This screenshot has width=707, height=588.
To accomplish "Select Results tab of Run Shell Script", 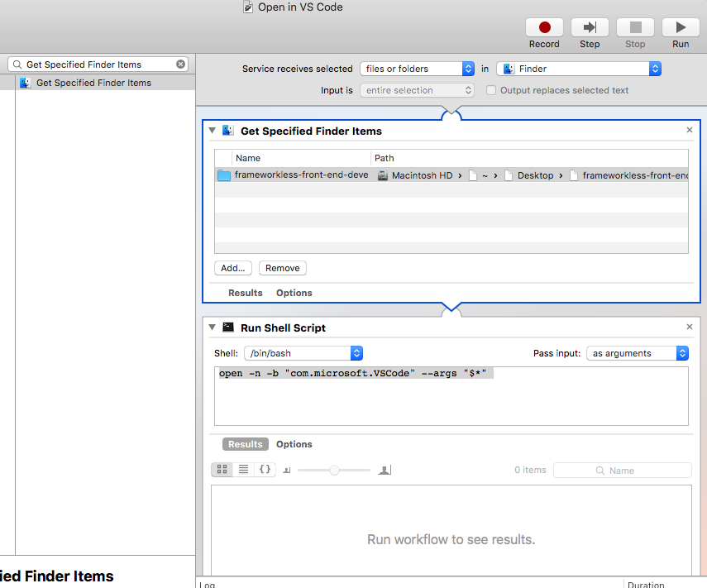I will tap(246, 444).
